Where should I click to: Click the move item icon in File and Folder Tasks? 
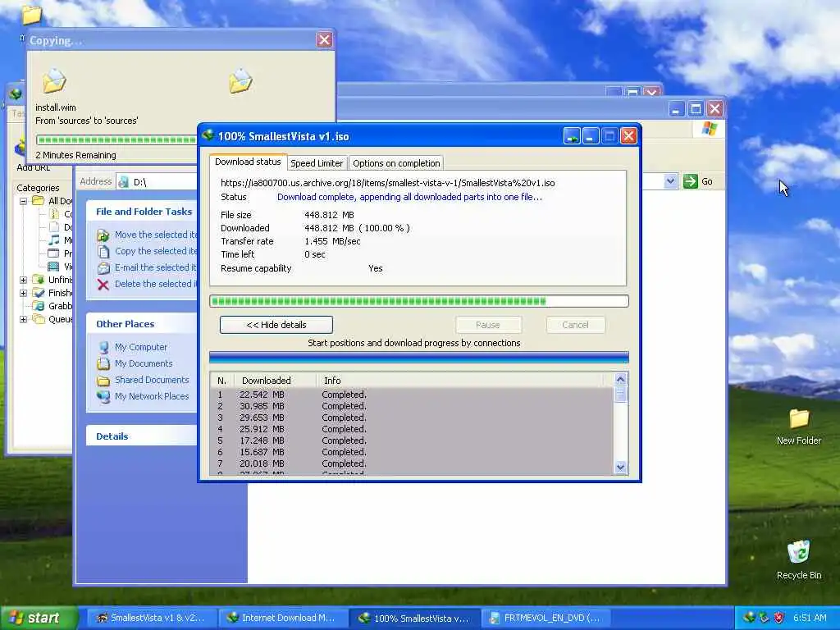click(x=103, y=235)
